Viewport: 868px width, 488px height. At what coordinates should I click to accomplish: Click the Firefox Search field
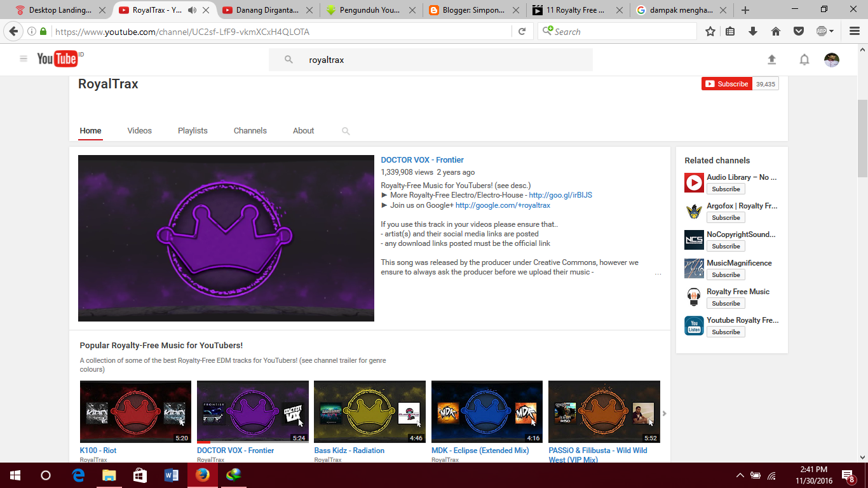coord(616,31)
